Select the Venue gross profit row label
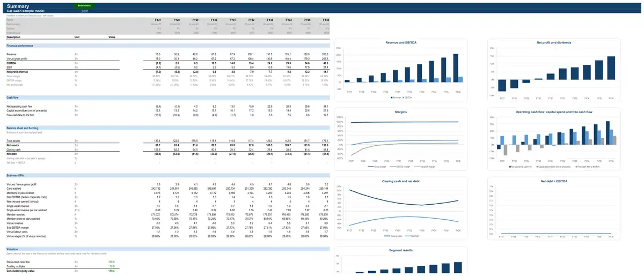644x276 pixels. click(16, 59)
